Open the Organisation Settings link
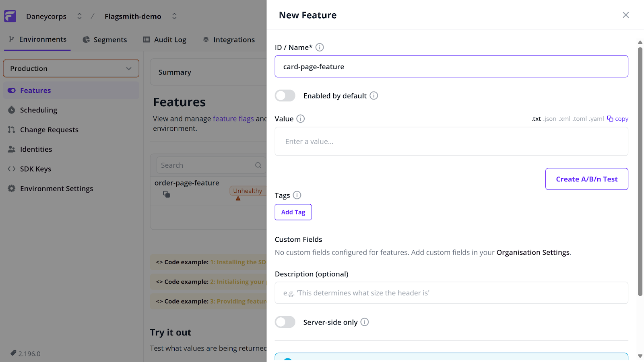The image size is (644, 362). tap(533, 253)
